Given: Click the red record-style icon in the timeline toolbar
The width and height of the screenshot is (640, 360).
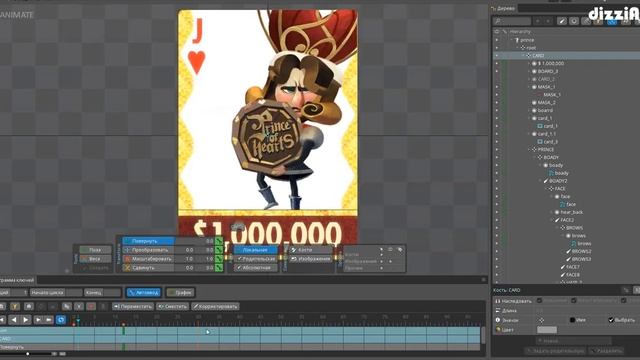Looking at the screenshot, I should click(91, 306).
